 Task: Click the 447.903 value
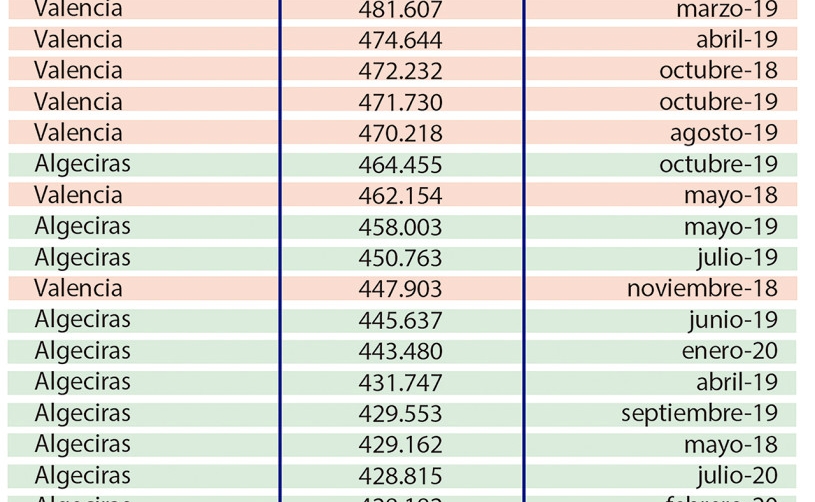click(x=400, y=289)
